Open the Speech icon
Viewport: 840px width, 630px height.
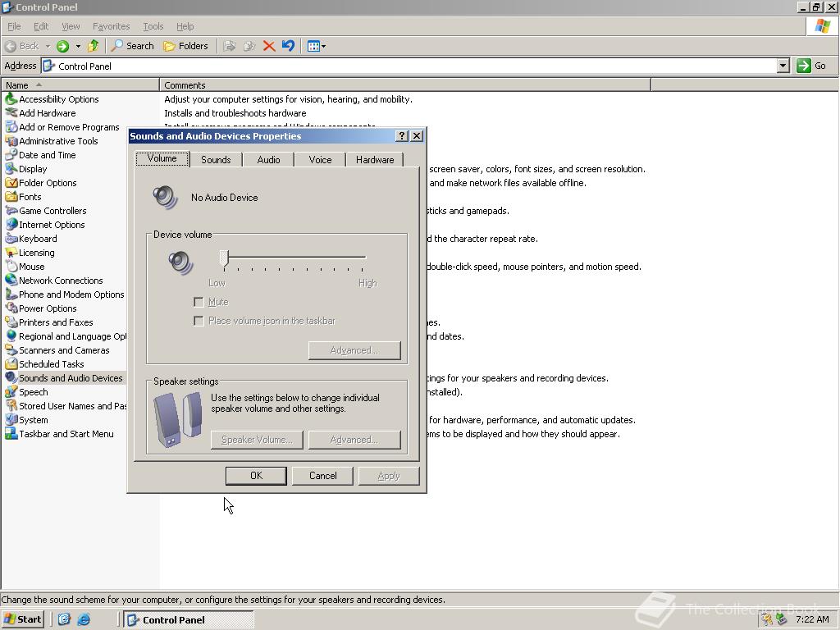tap(11, 391)
